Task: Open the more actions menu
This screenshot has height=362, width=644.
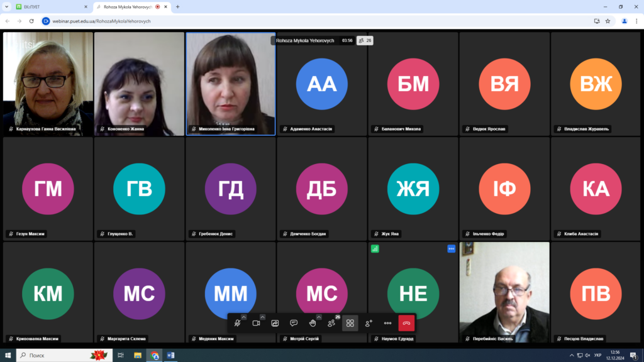Action: click(388, 323)
